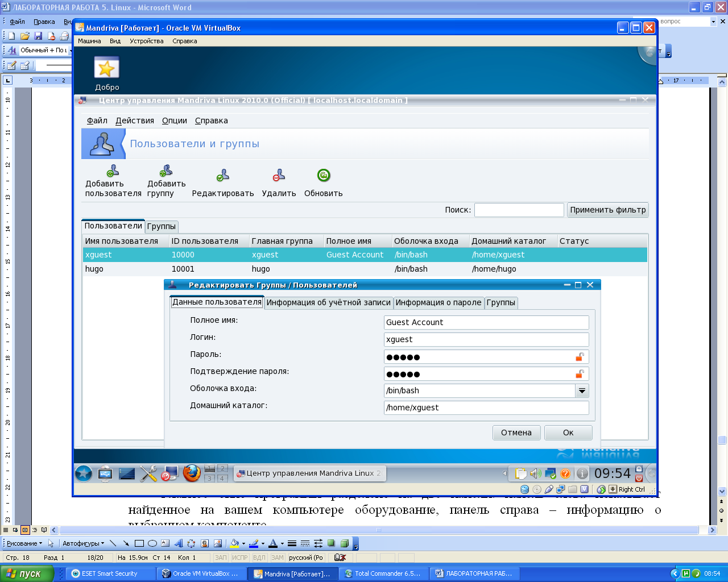
Task: Switch to Информация об учётной записи tab
Action: click(x=329, y=302)
